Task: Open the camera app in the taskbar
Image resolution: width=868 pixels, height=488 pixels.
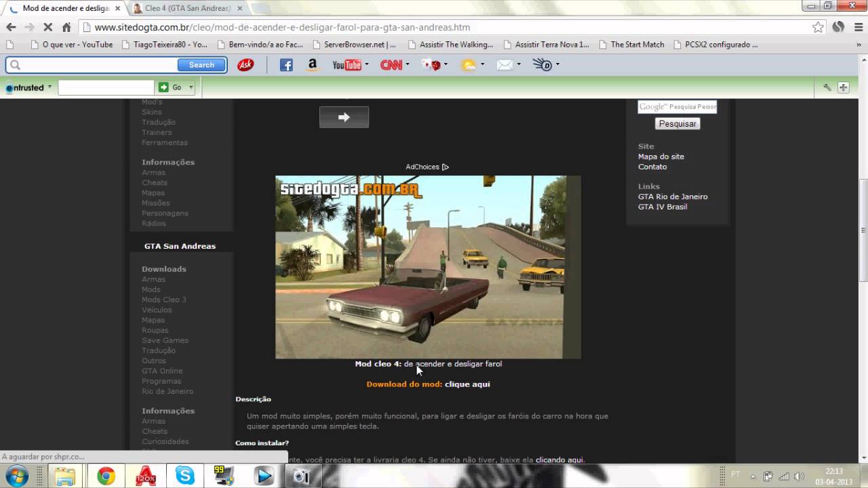Action: pos(301,476)
